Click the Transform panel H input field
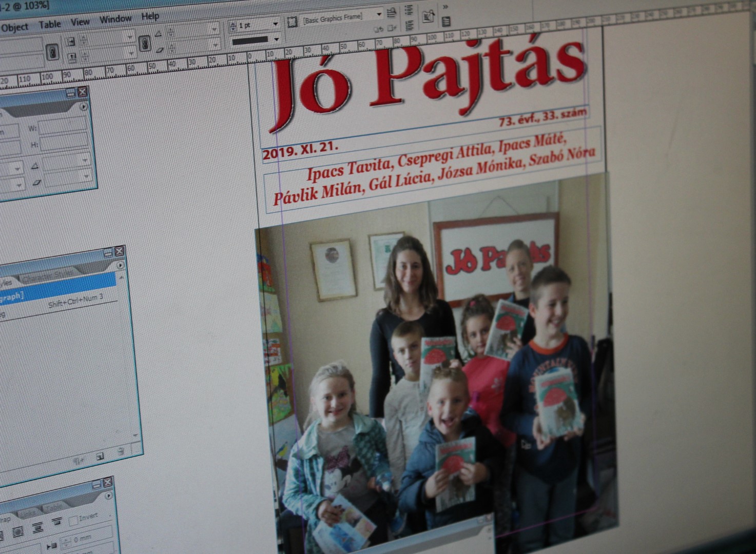This screenshot has height=554, width=756. tap(65, 141)
